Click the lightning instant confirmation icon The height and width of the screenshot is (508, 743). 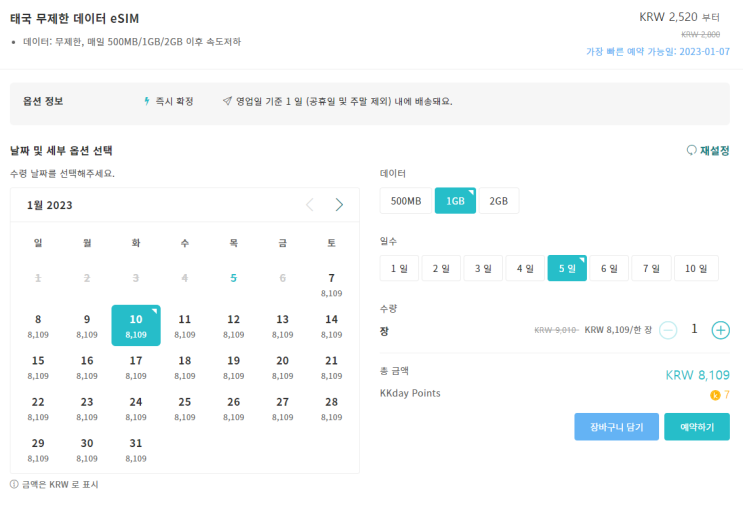(x=147, y=101)
